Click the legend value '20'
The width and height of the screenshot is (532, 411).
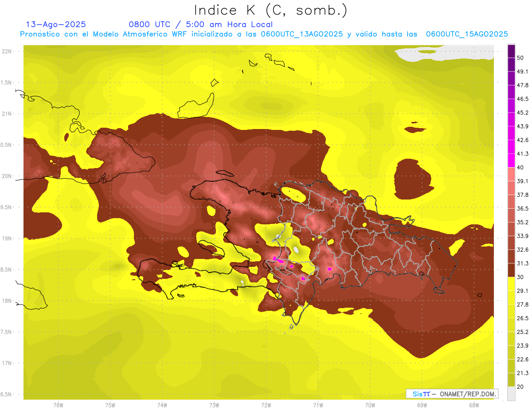tap(521, 387)
